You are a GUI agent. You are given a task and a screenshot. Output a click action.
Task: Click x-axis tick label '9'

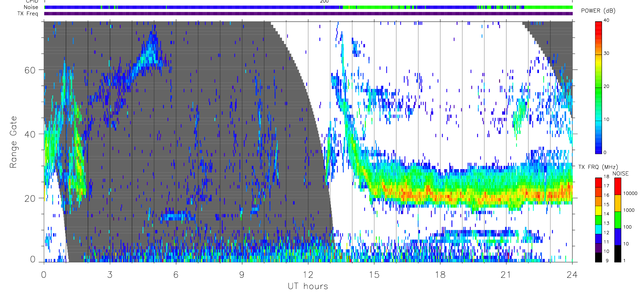pos(242,275)
